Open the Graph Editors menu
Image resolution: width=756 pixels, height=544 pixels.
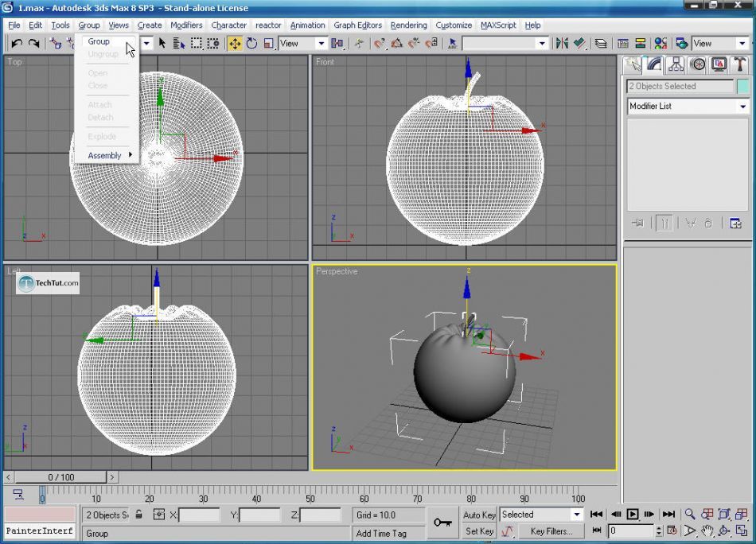357,25
